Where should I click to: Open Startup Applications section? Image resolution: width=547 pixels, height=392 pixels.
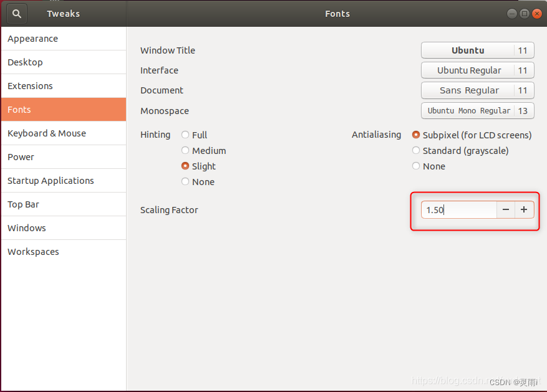64,181
